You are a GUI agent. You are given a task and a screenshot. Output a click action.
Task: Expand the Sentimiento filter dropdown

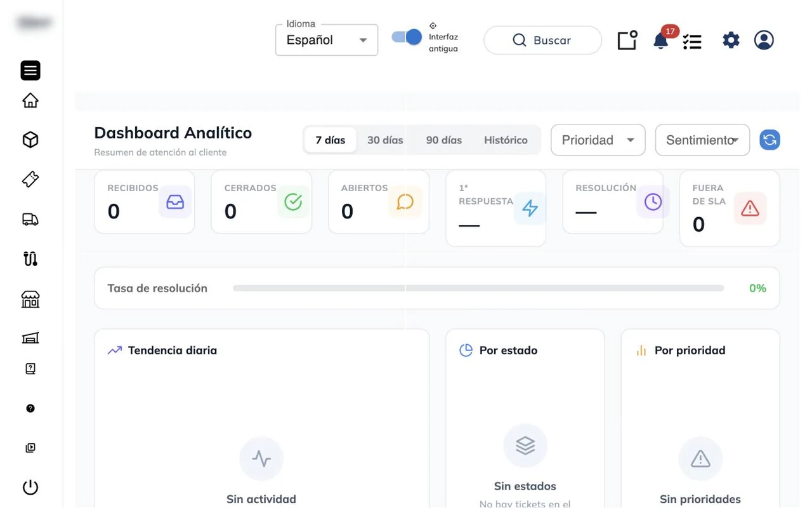pos(702,140)
